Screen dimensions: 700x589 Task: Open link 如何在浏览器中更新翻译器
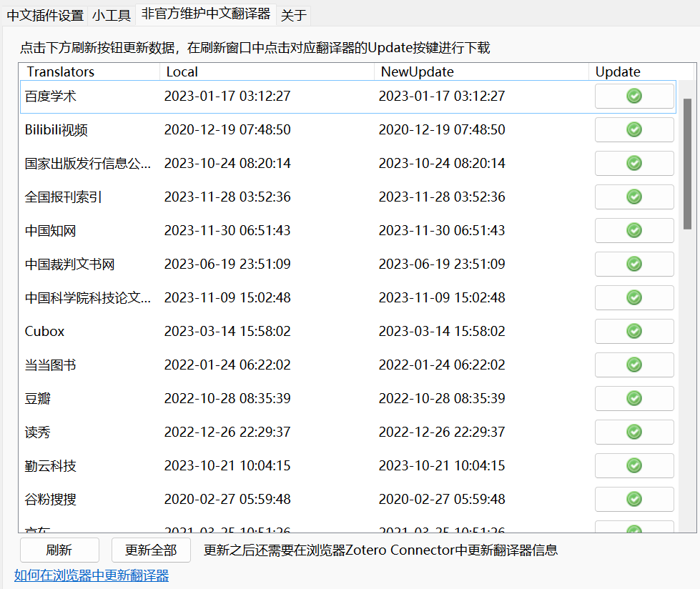[x=92, y=575]
